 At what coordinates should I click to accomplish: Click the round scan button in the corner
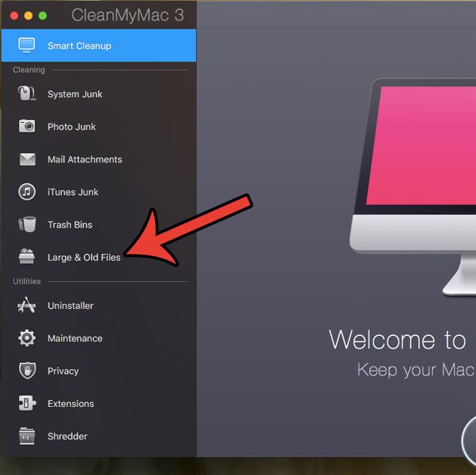tap(469, 441)
